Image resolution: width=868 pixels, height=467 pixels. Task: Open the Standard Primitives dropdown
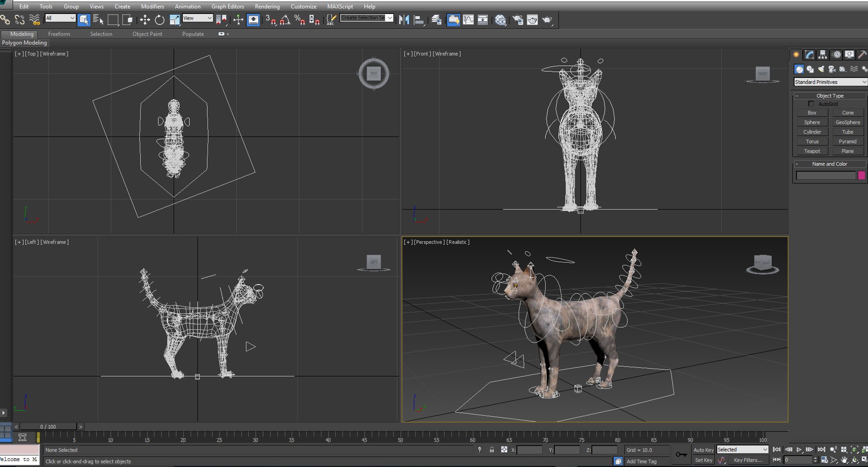pos(830,82)
